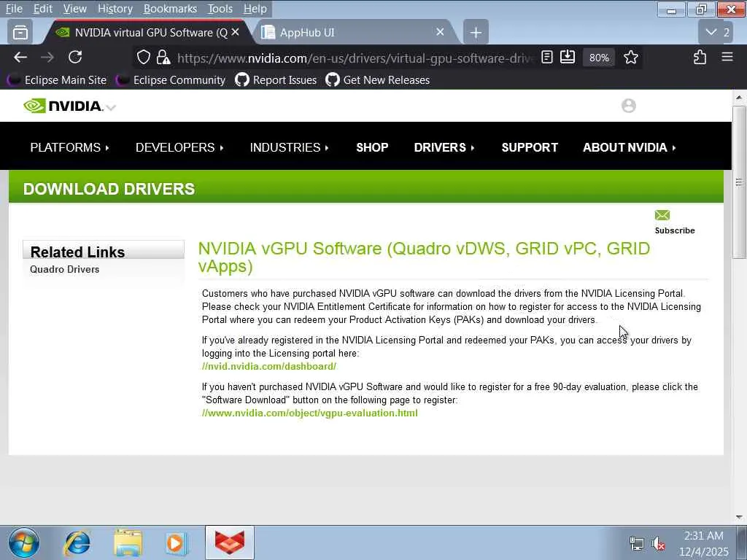Open the Bookmarks menu
This screenshot has height=560, width=747.
pos(170,9)
